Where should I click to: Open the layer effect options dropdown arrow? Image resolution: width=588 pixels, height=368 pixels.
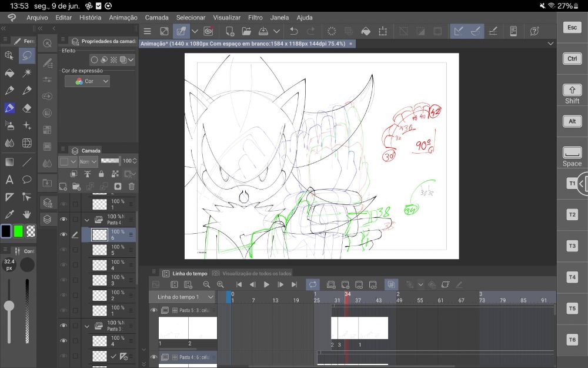131,59
